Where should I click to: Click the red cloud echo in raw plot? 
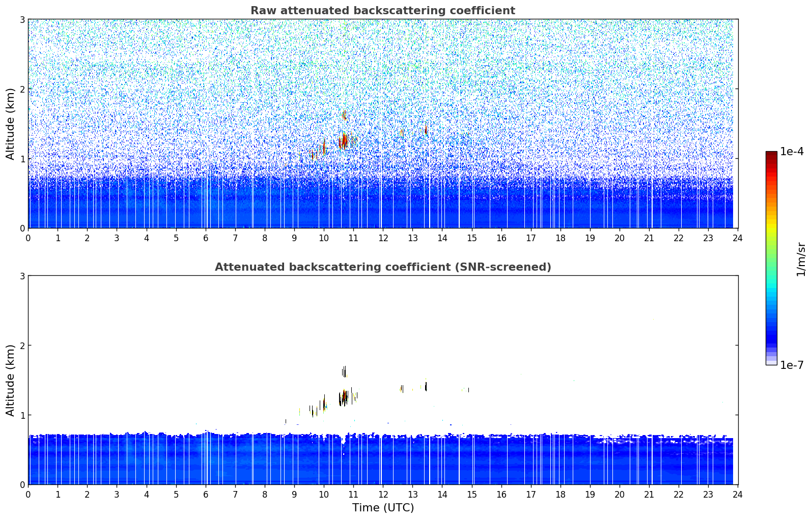point(344,140)
